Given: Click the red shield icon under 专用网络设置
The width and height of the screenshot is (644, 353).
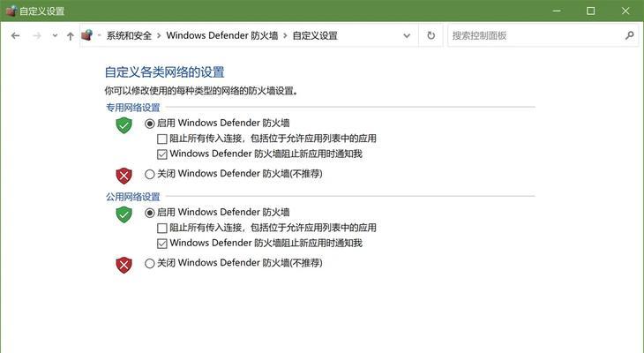Looking at the screenshot, I should coord(124,176).
